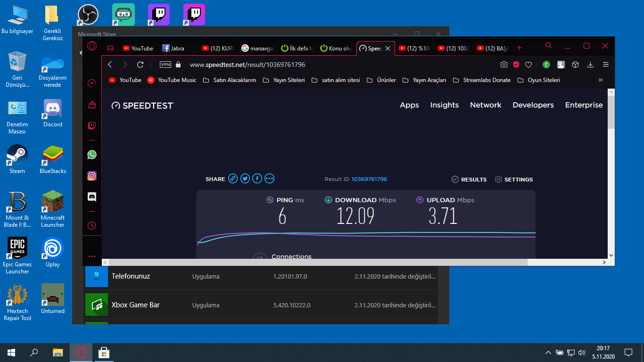Add page to bookmarks with the heart icon
The width and height of the screenshot is (644, 362).
point(528,65)
